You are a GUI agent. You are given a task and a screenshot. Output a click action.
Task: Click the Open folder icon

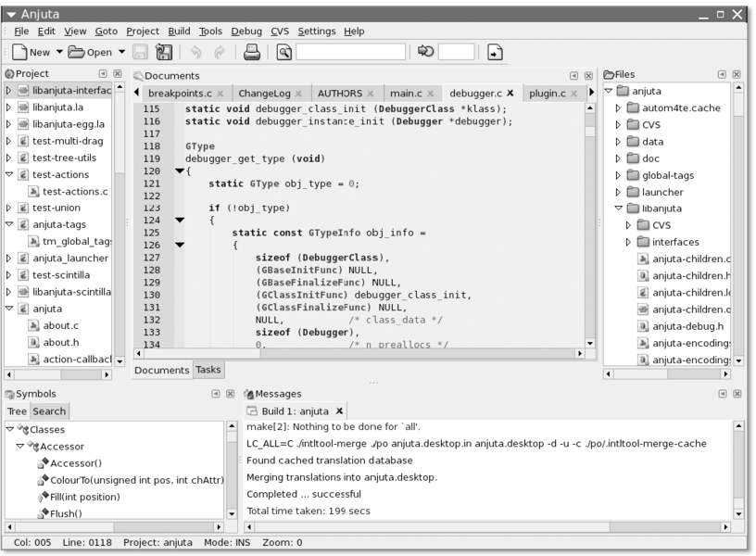(76, 53)
